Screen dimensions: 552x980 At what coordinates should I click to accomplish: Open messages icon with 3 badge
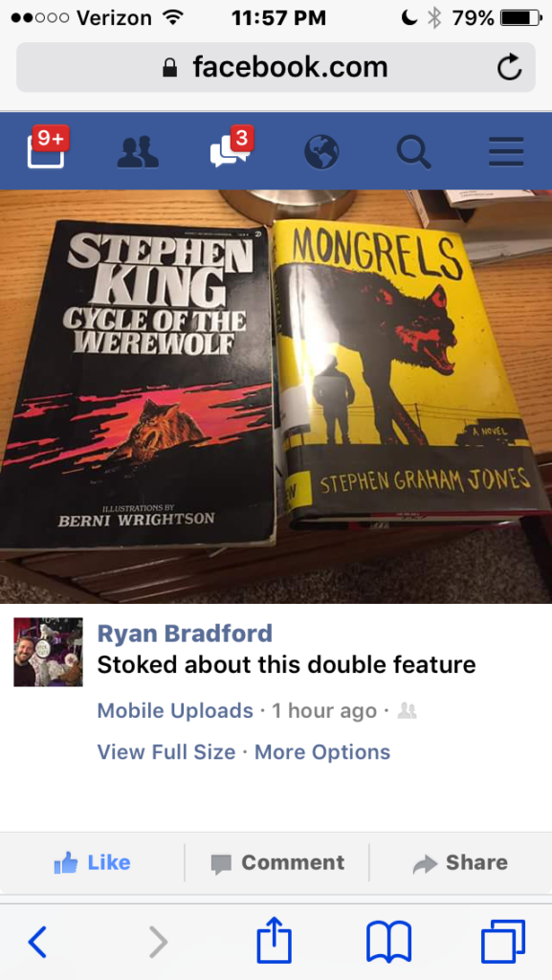232,147
